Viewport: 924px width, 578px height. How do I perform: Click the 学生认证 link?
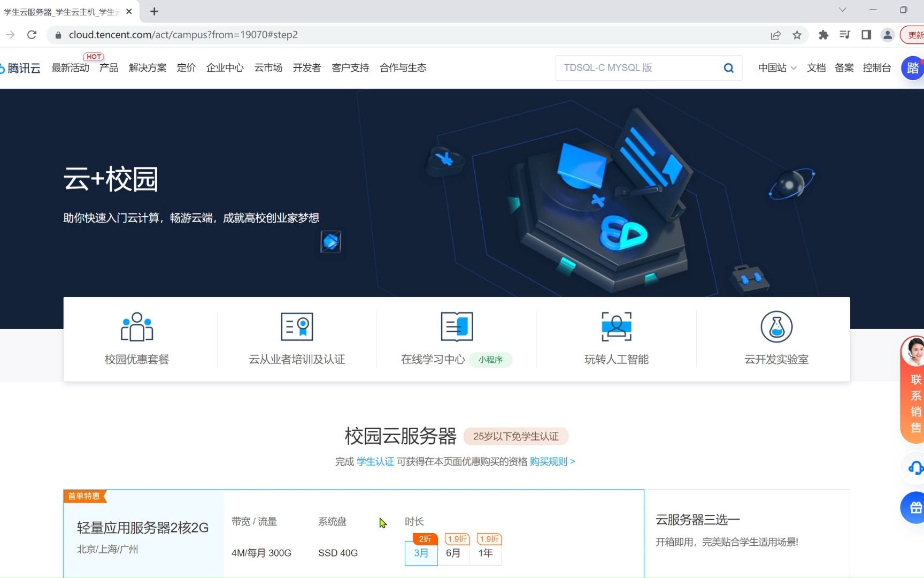(375, 461)
